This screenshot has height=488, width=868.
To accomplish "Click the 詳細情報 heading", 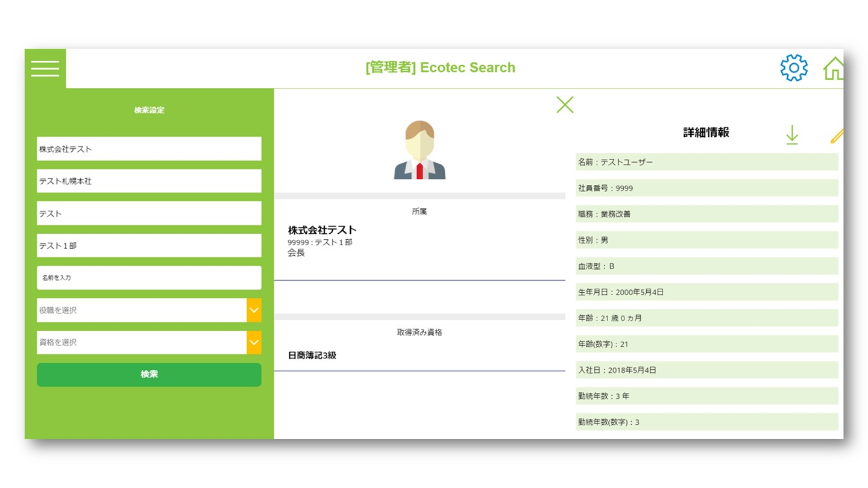I will click(x=706, y=133).
